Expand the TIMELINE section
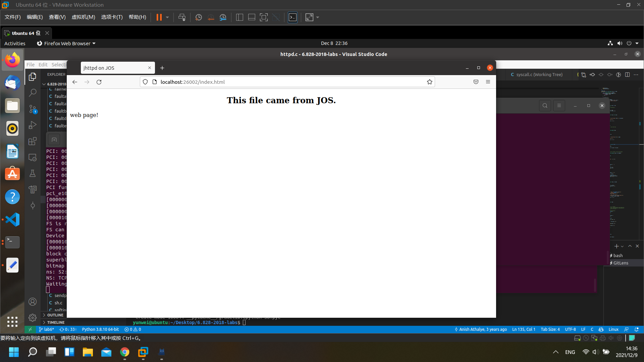Image resolution: width=644 pixels, height=362 pixels. point(56,322)
